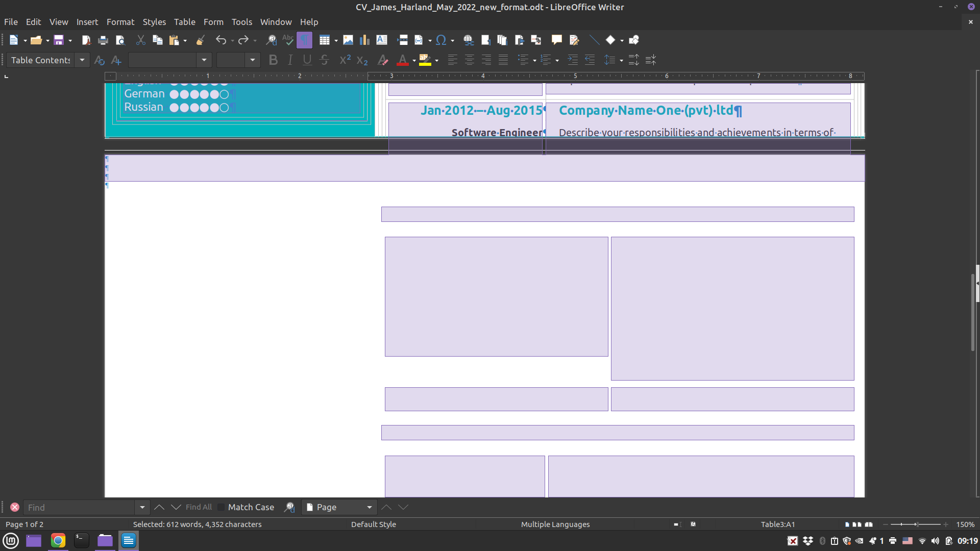Screen dimensions: 980x551
Task: Open the Styles menu
Action: tap(154, 22)
